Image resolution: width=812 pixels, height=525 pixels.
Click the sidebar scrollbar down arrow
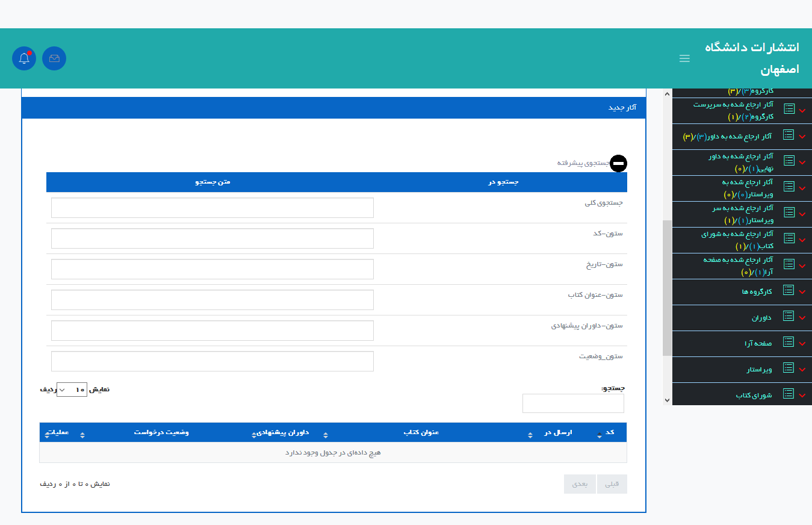pos(667,400)
